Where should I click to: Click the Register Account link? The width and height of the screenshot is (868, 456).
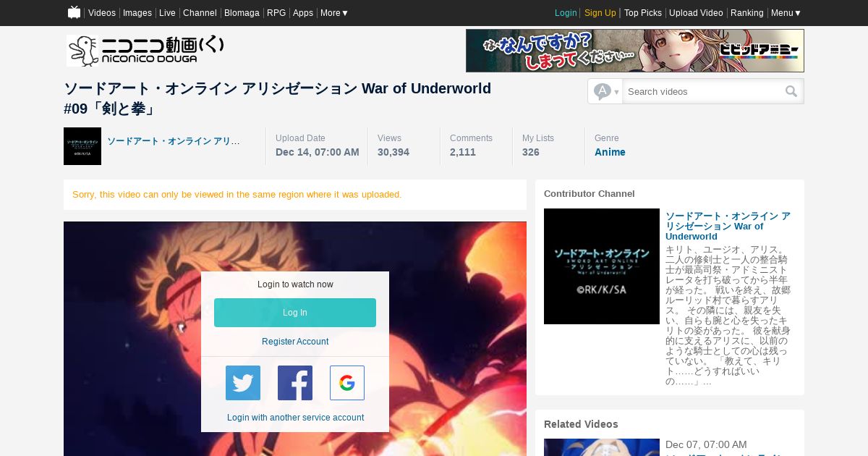295,342
